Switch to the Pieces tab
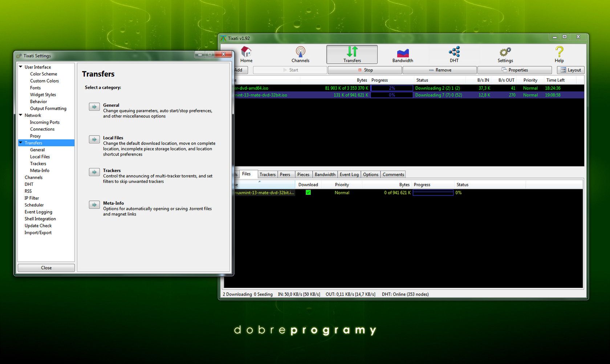 coord(303,175)
